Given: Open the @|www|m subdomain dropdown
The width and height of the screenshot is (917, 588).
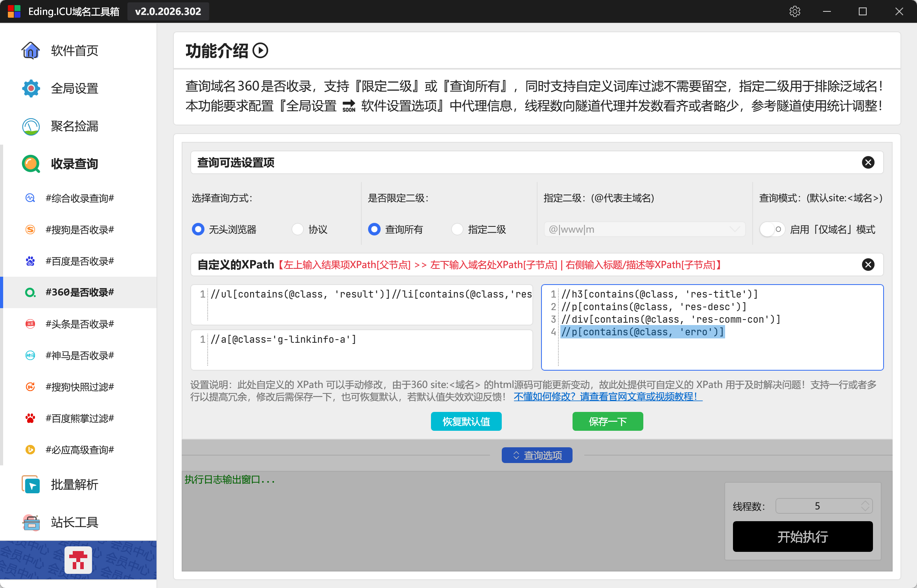Looking at the screenshot, I should (735, 229).
